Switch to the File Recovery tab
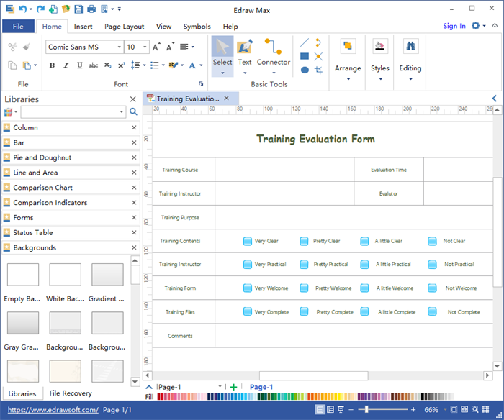This screenshot has height=420, width=504. pos(70,393)
